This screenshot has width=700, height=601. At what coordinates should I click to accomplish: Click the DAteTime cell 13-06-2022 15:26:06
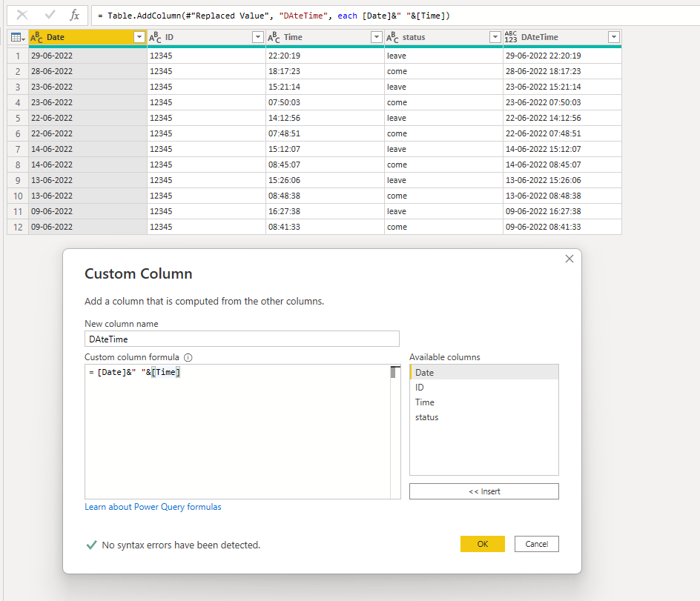562,180
